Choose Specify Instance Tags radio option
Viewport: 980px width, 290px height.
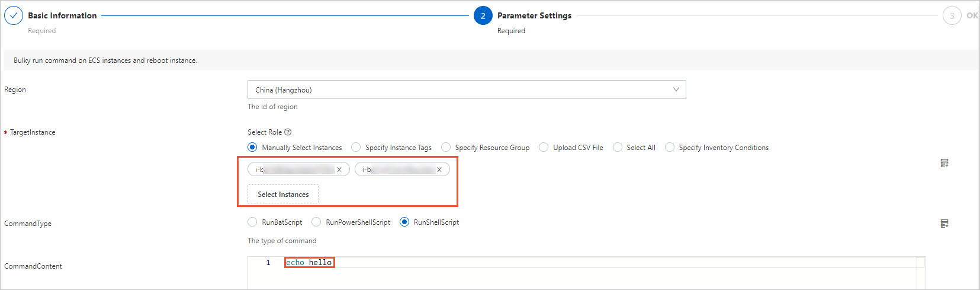(x=356, y=148)
